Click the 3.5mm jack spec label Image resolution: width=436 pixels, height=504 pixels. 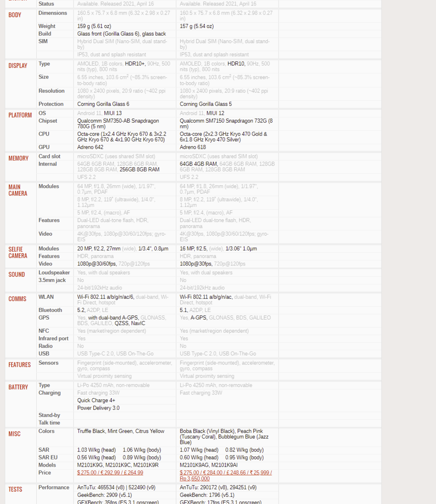tap(52, 280)
